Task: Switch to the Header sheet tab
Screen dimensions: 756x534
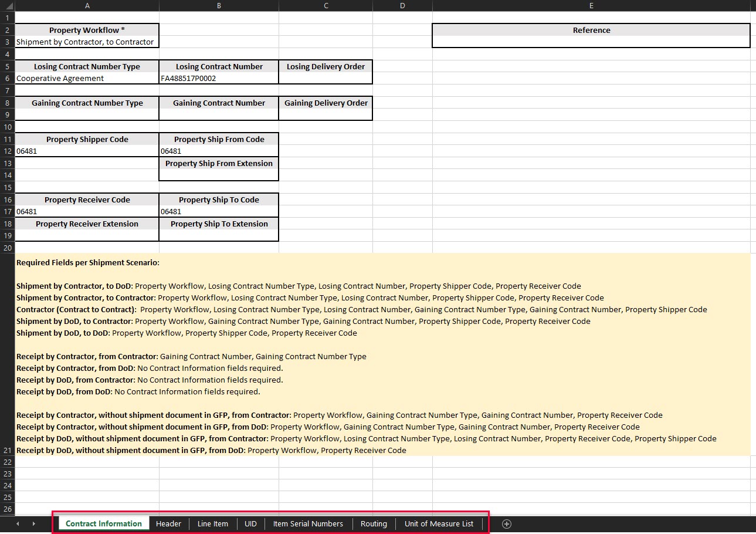Action: coord(168,523)
